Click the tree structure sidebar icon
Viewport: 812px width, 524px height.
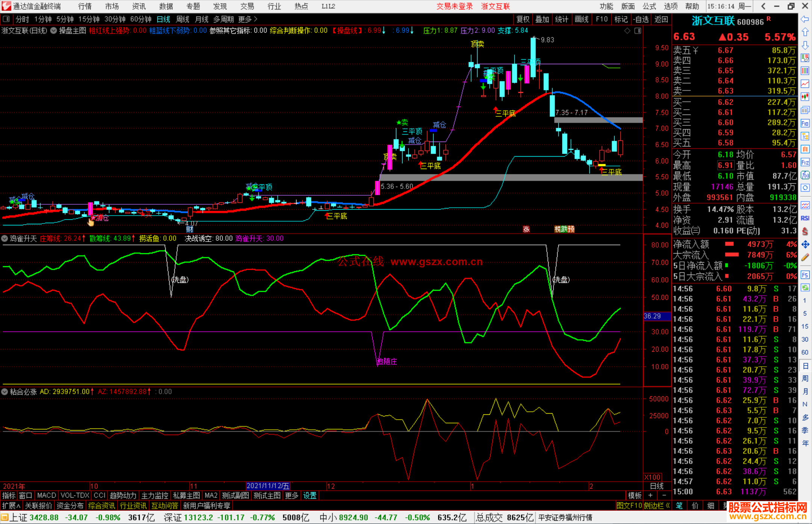click(x=805, y=136)
